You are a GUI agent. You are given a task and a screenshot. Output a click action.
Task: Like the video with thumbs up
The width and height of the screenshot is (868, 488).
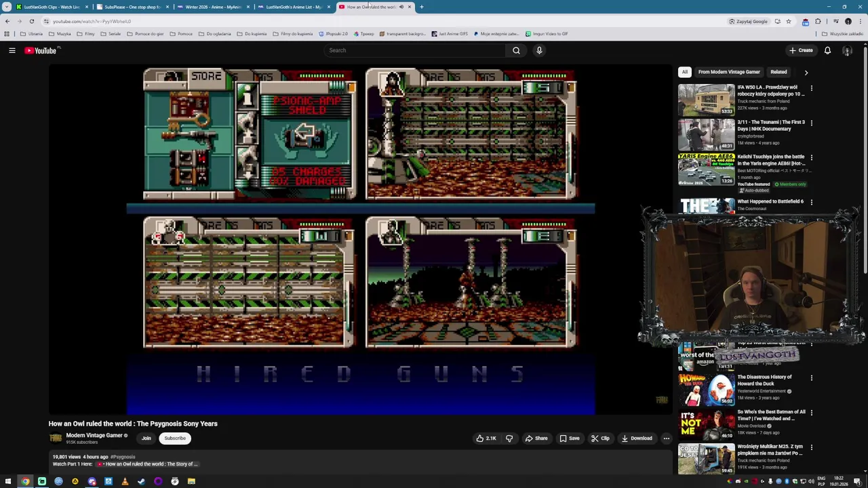(486, 438)
